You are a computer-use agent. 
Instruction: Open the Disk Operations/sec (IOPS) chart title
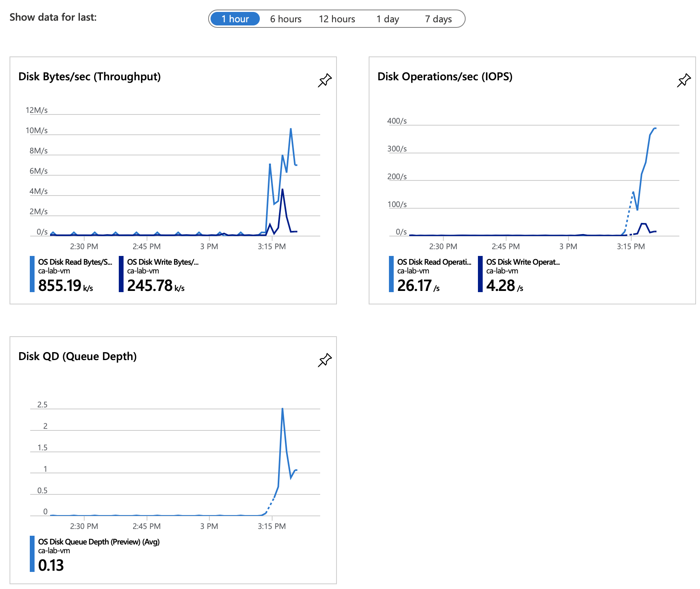click(x=445, y=77)
